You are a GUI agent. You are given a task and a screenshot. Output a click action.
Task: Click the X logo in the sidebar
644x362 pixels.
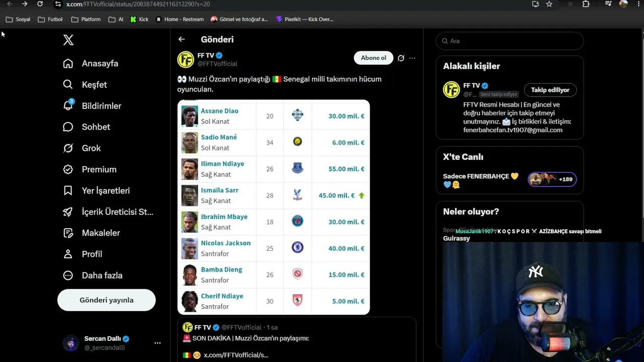[68, 40]
